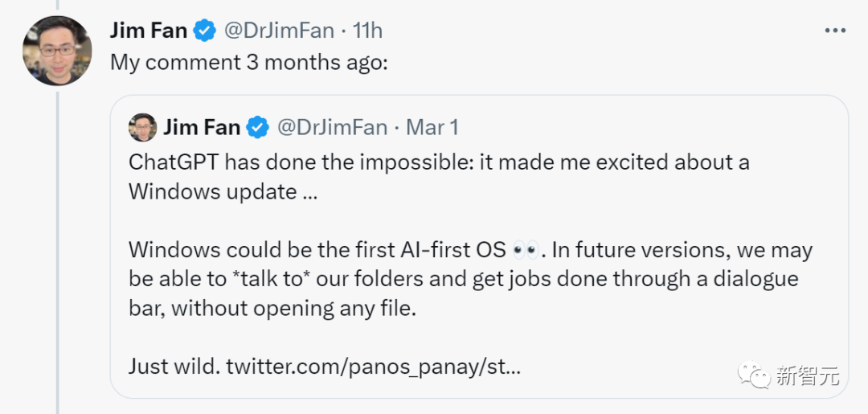Click the 11h timestamp
Image resolution: width=868 pixels, height=414 pixels.
[x=367, y=31]
